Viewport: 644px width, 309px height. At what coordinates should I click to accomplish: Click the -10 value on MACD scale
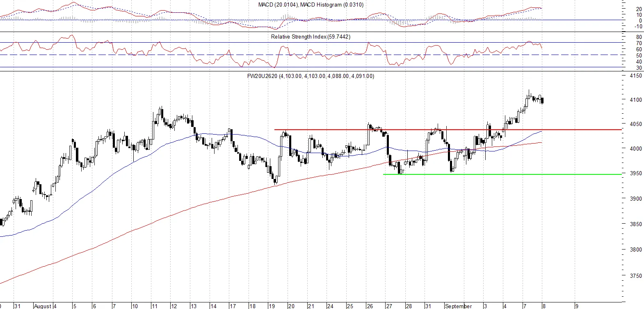click(x=638, y=26)
